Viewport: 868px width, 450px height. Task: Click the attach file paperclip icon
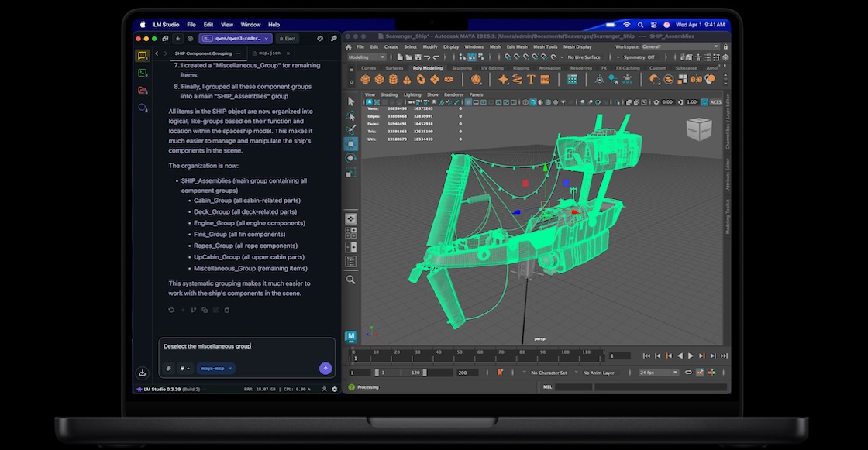[169, 369]
